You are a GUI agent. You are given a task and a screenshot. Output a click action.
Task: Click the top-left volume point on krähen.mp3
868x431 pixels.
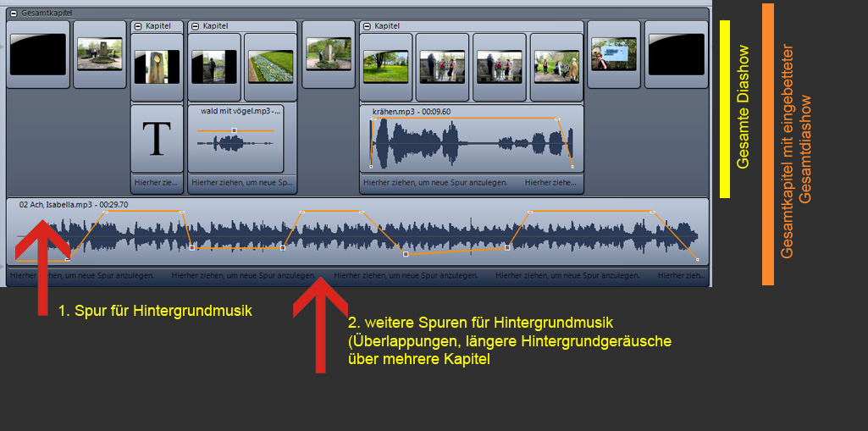tap(372, 119)
